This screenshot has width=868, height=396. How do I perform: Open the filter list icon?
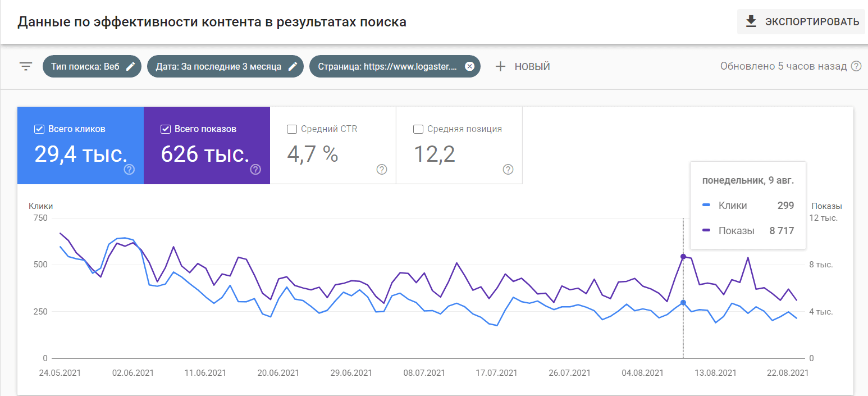tap(26, 66)
